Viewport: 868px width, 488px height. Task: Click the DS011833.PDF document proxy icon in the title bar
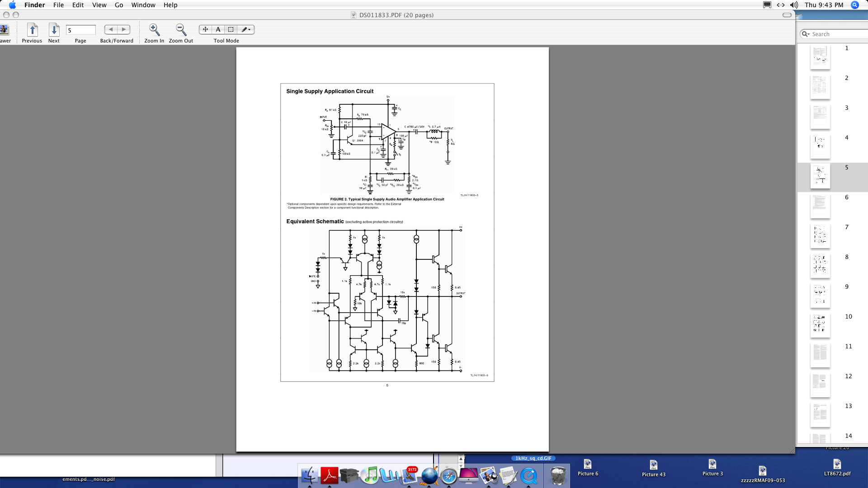354,15
